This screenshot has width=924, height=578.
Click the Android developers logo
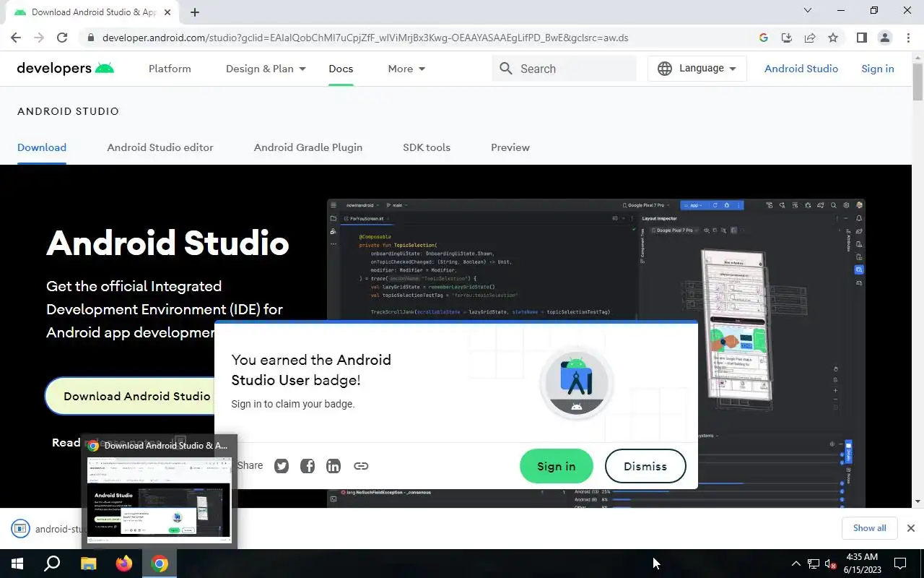click(66, 69)
